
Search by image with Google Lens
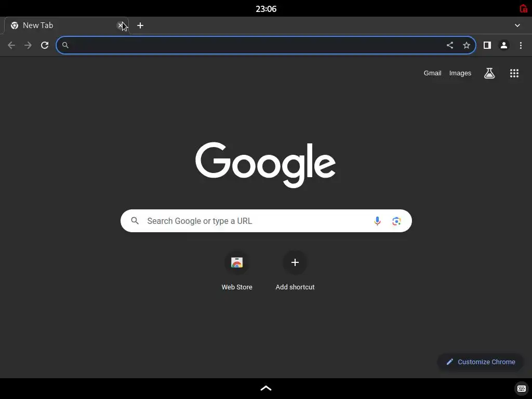[x=396, y=221]
